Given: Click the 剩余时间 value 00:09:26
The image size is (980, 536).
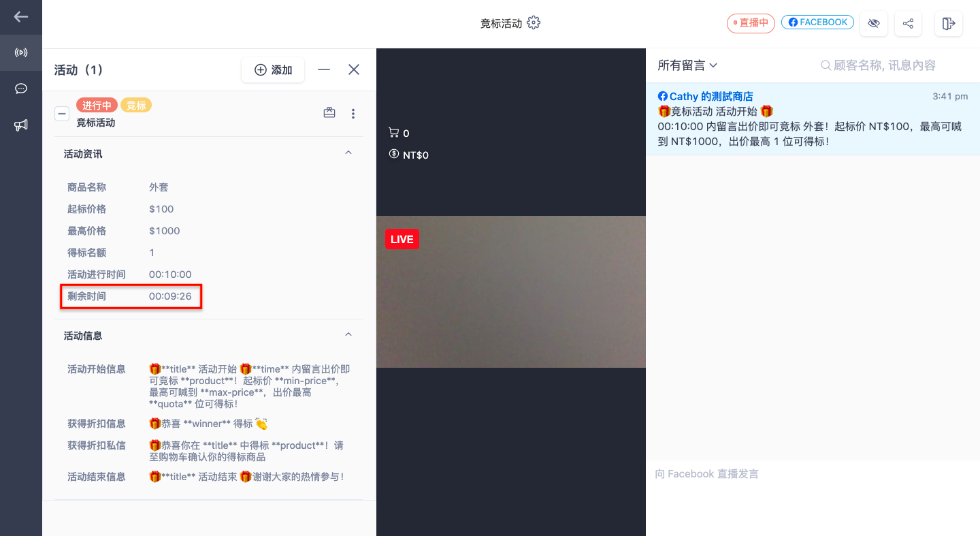Looking at the screenshot, I should 170,296.
